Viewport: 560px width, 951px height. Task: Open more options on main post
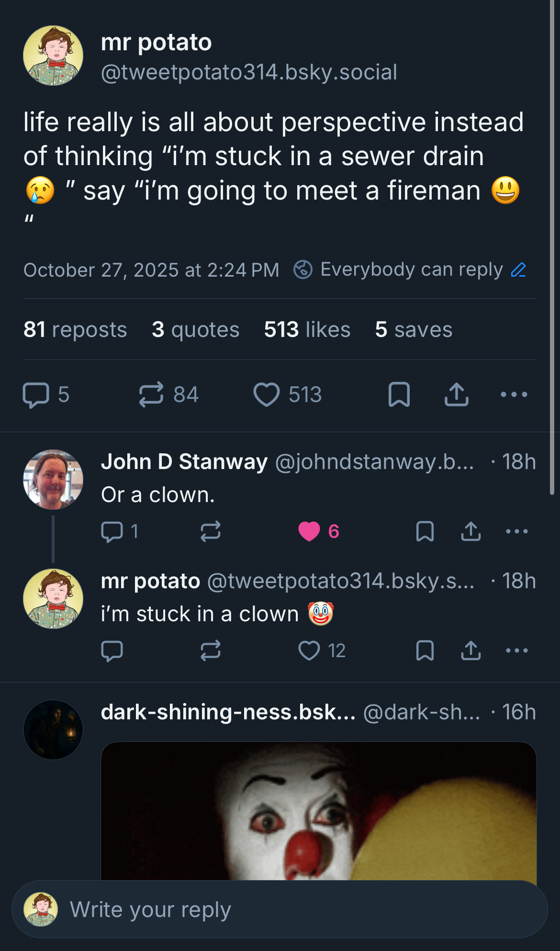pyautogui.click(x=514, y=395)
